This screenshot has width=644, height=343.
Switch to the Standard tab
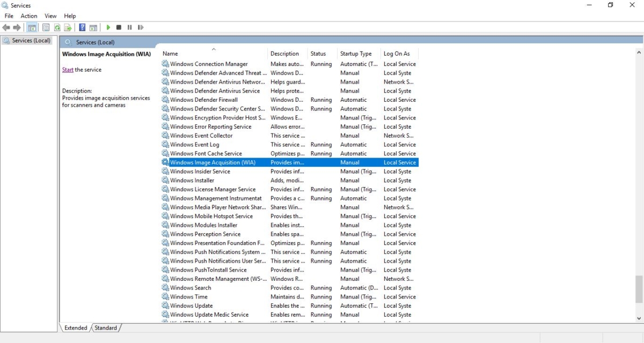(x=105, y=327)
